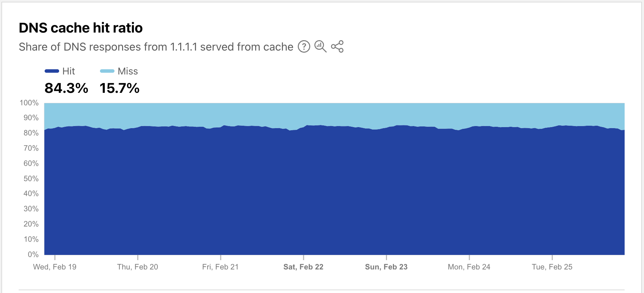This screenshot has width=644, height=293.
Task: Open the data explorer magnifier icon
Action: point(320,46)
